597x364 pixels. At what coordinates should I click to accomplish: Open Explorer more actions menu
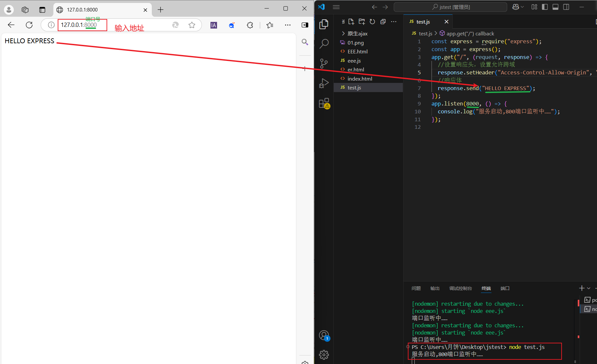point(394,22)
